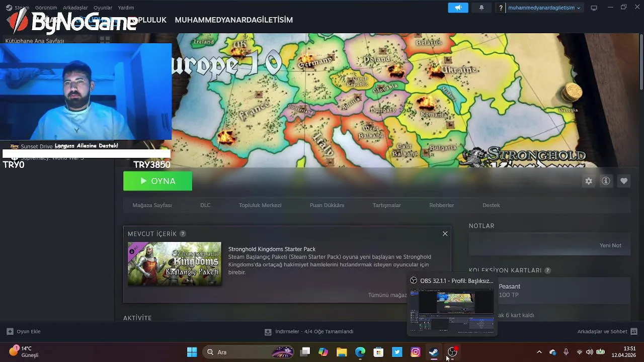The width and height of the screenshot is (644, 362).
Task: Click Steam icon in taskbar
Action: coord(434,352)
